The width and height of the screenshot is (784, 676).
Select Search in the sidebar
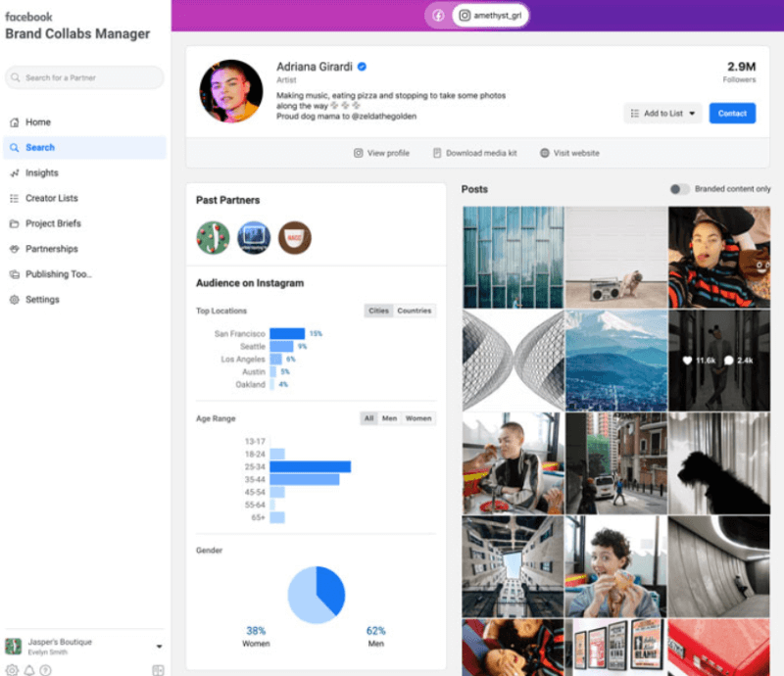click(x=84, y=148)
